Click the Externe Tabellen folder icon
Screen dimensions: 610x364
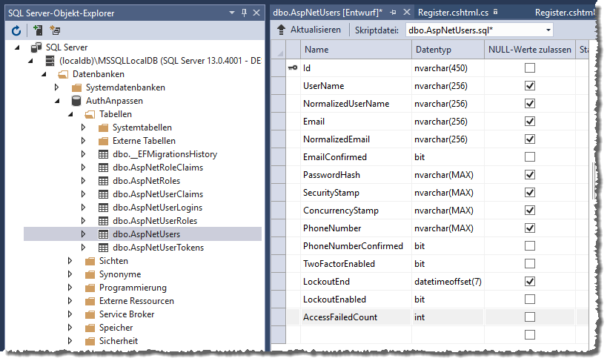103,141
